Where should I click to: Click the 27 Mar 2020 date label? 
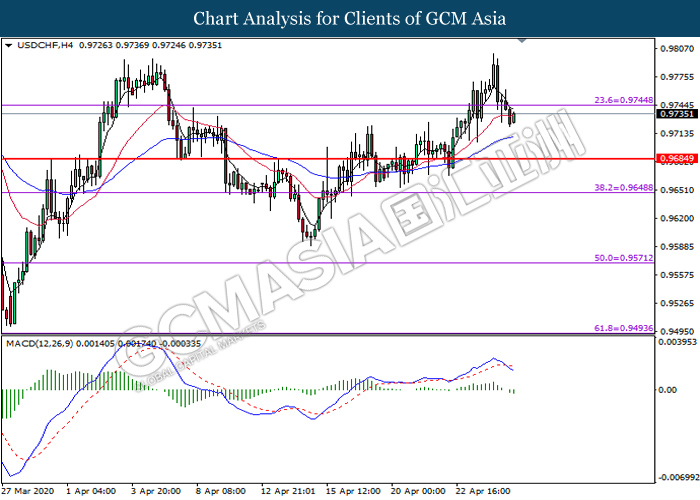[x=28, y=491]
